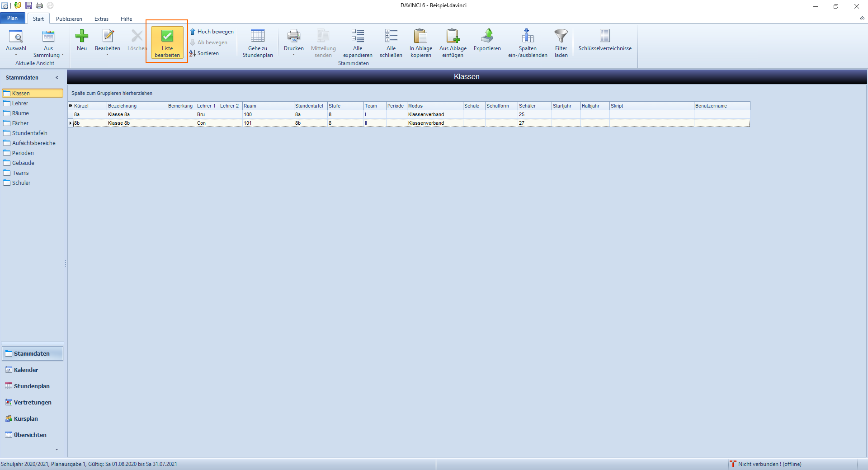Open Aus Sammlung collection icon
This screenshot has width=868, height=470.
tap(48, 37)
